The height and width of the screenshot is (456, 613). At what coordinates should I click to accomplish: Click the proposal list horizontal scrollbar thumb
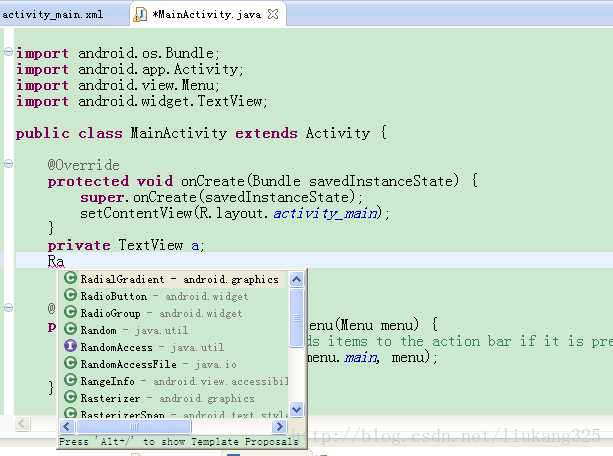click(134, 427)
